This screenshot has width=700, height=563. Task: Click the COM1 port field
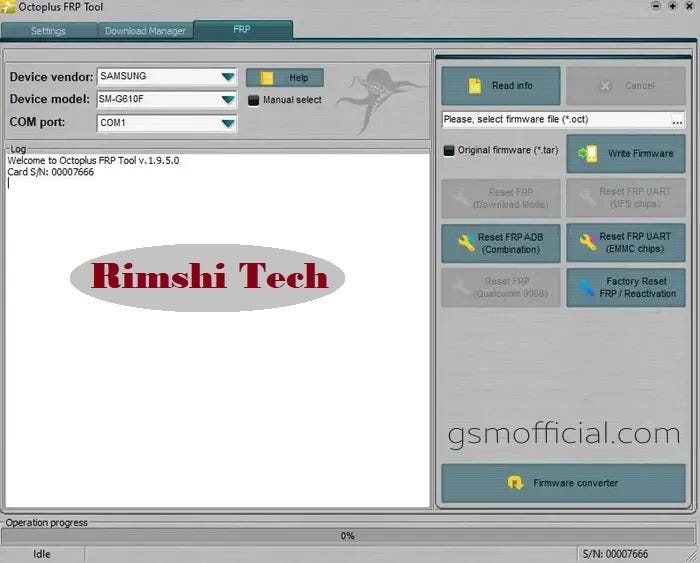click(167, 123)
